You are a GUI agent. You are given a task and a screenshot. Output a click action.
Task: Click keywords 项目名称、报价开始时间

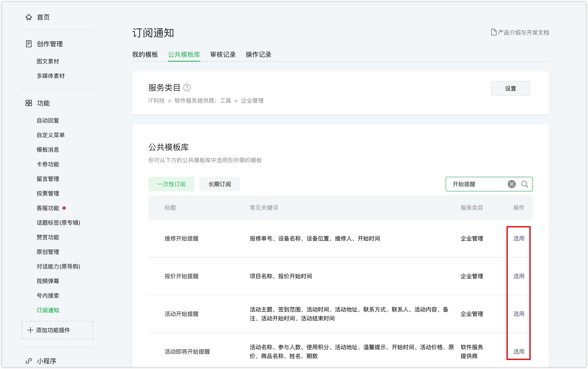pyautogui.click(x=281, y=276)
